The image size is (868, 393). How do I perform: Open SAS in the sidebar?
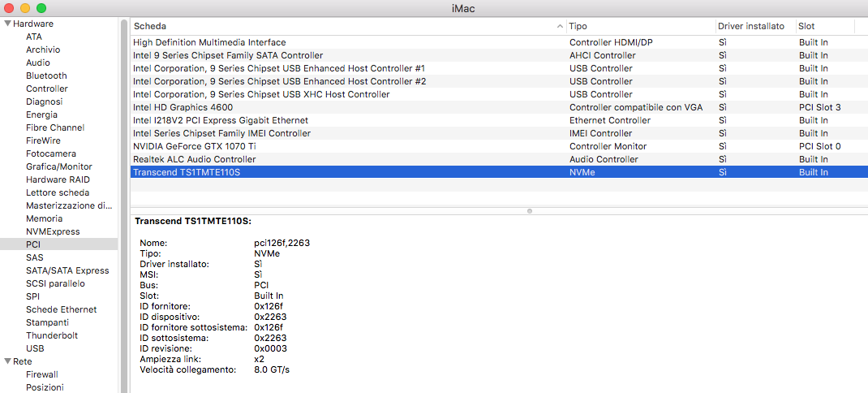(x=34, y=257)
